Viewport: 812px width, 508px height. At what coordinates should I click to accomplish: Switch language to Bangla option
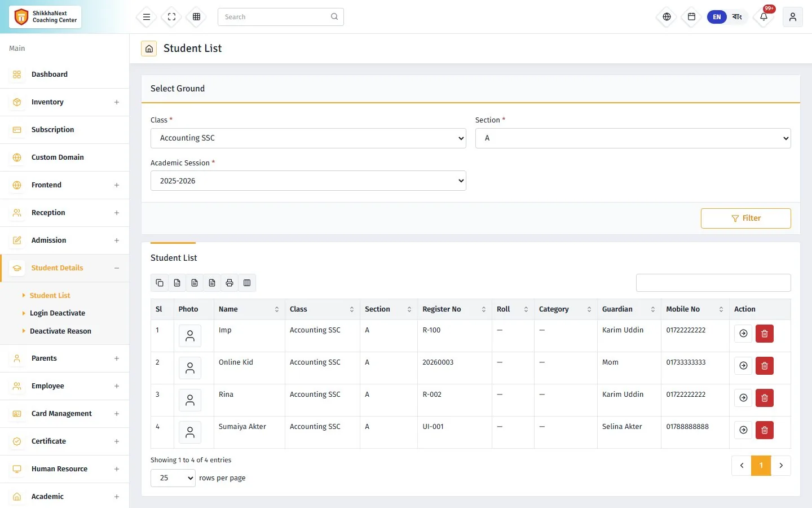[x=737, y=17]
